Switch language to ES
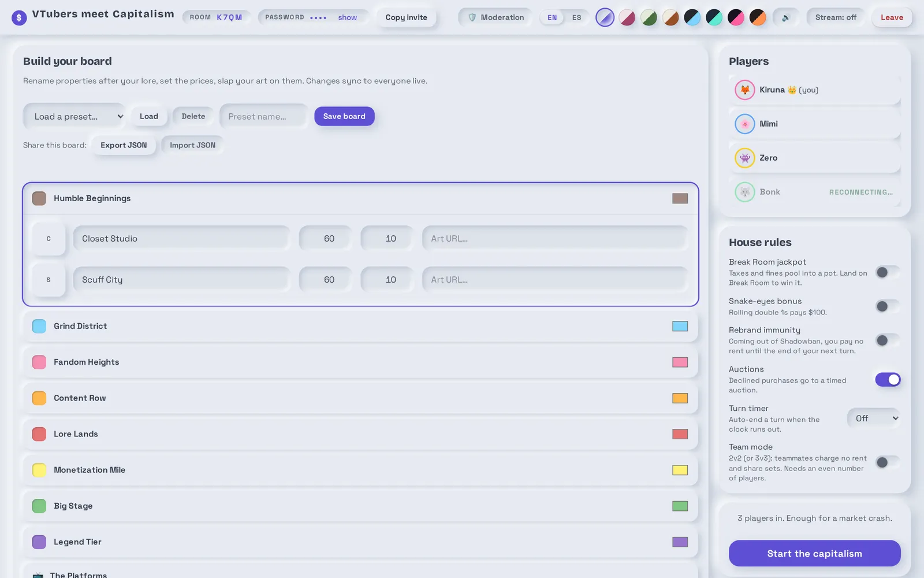Viewport: 924px width, 578px height. (x=576, y=17)
